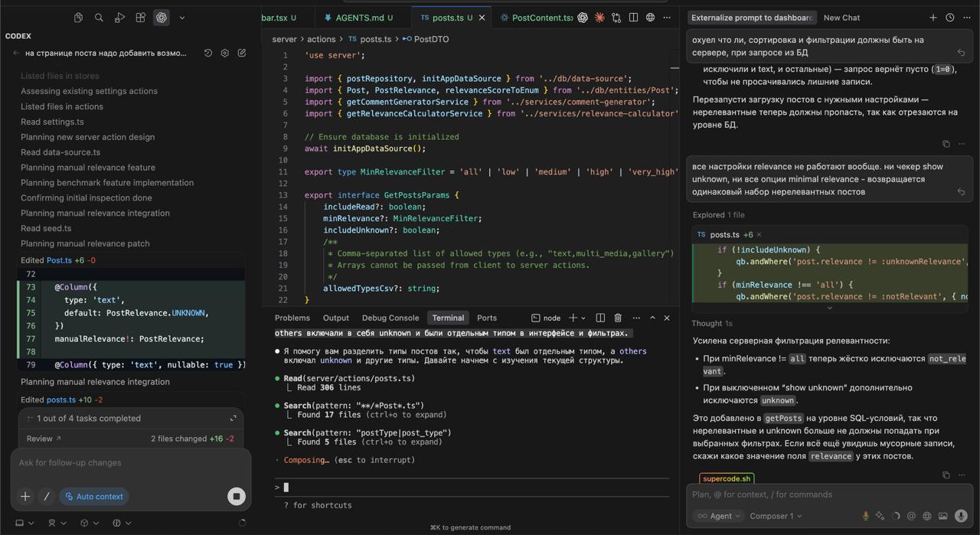Open the Extensions view icon
The height and width of the screenshot is (535, 980).
click(x=140, y=18)
